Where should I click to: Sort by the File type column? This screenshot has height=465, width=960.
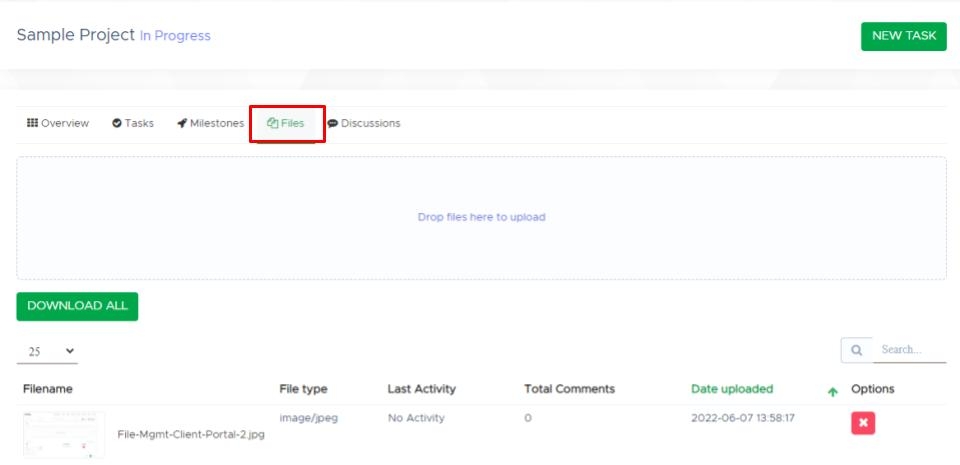pos(303,389)
